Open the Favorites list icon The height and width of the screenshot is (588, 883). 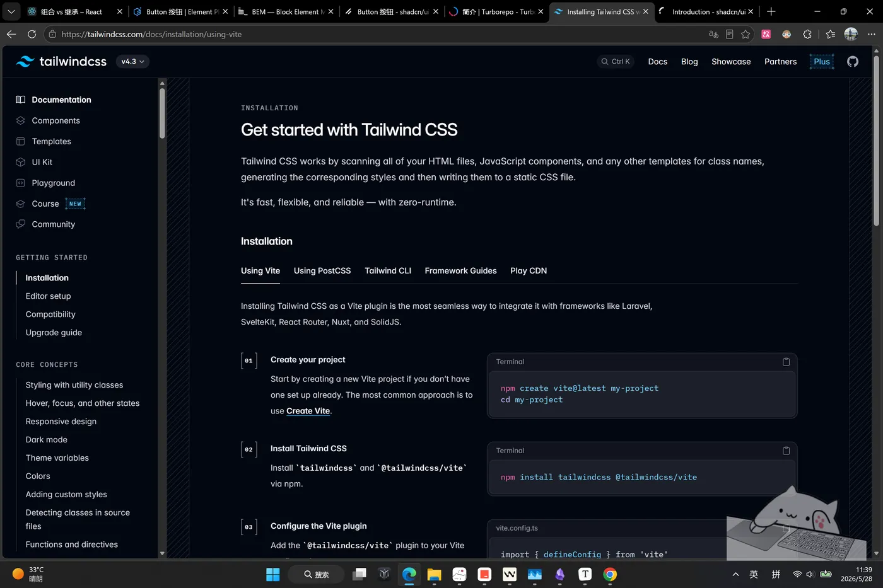tap(831, 34)
